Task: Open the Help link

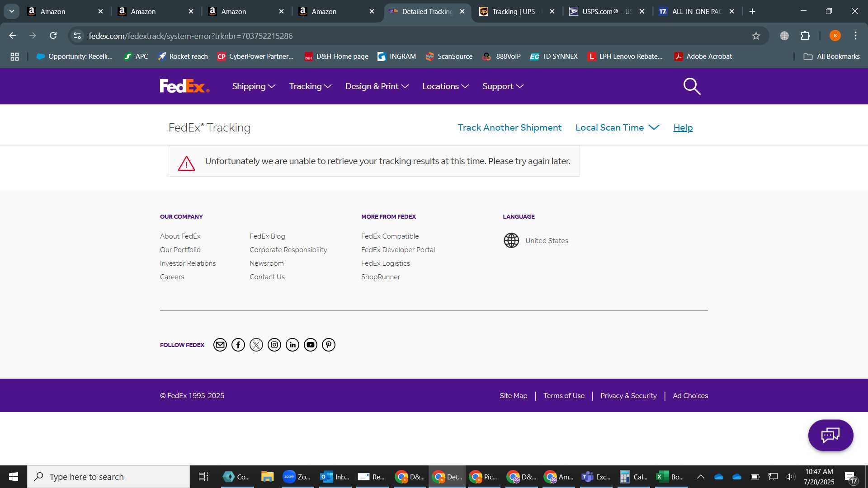Action: point(683,127)
